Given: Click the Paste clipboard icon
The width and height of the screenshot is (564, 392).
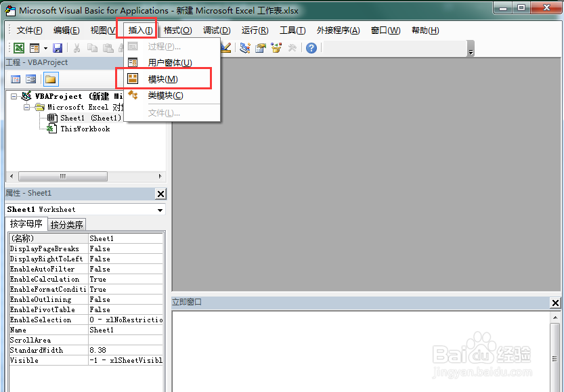Looking at the screenshot, I should point(108,48).
